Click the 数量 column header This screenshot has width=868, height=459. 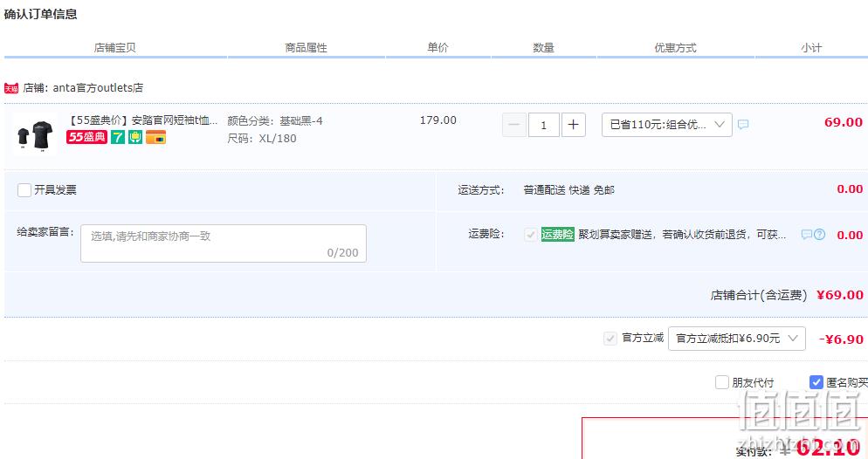pos(544,48)
